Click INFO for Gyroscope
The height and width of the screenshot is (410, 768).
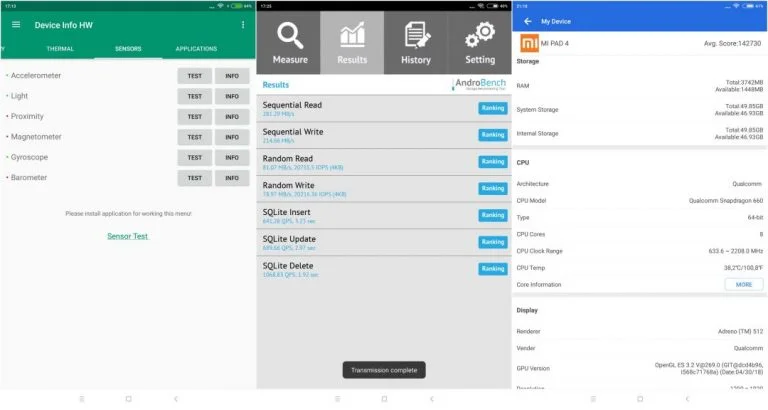pyautogui.click(x=232, y=158)
